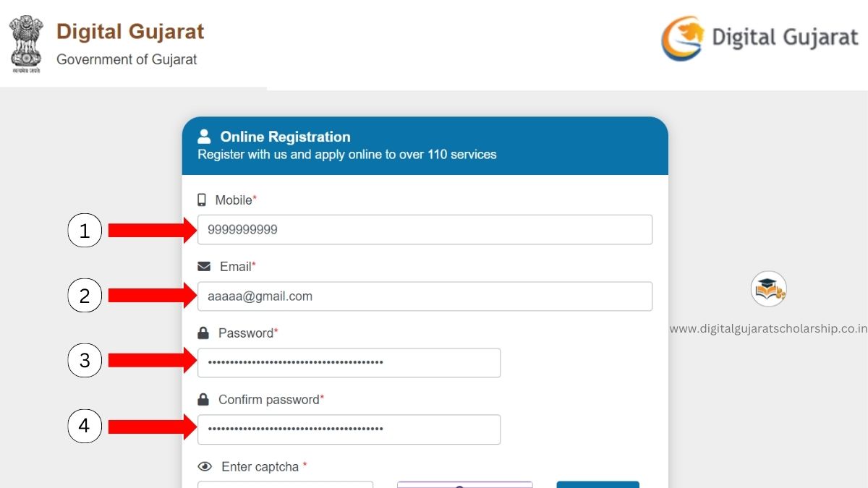This screenshot has width=868, height=488.
Task: Click the envelope icon next to Email
Action: click(204, 267)
